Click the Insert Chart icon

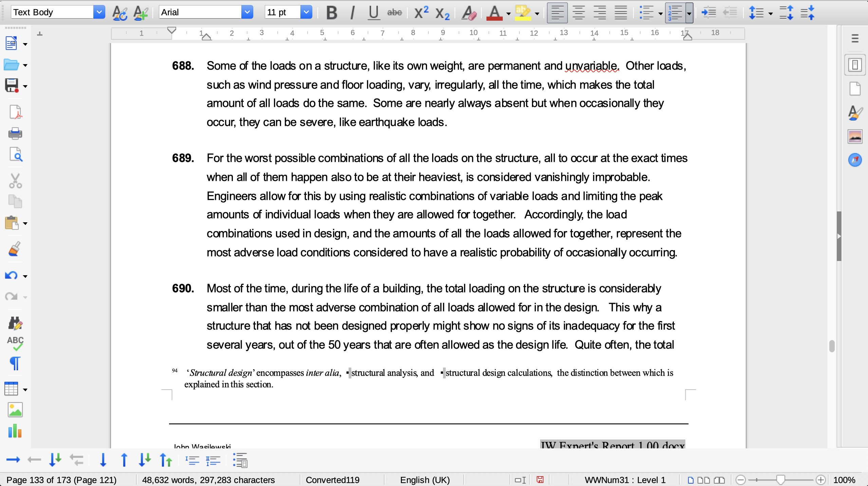15,431
